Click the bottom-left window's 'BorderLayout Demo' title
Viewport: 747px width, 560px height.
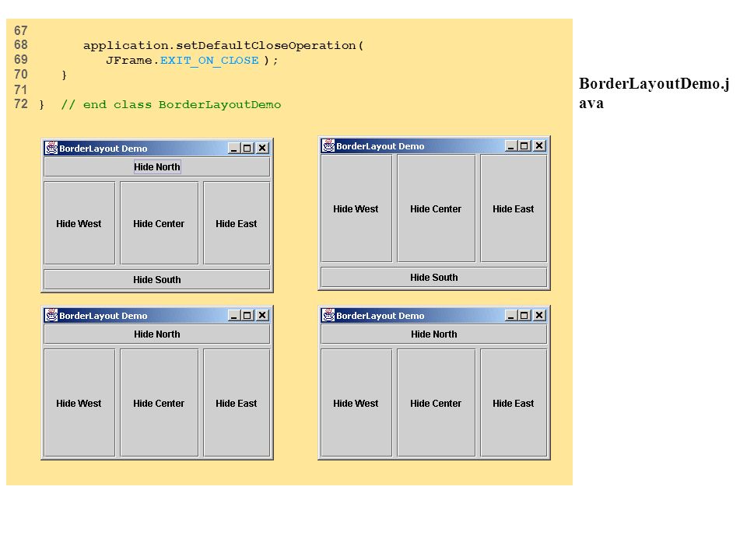point(103,316)
